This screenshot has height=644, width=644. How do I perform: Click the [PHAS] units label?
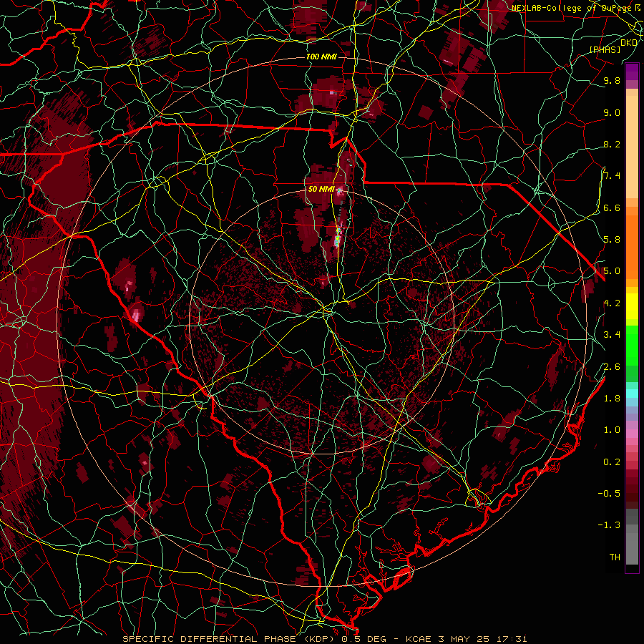606,49
